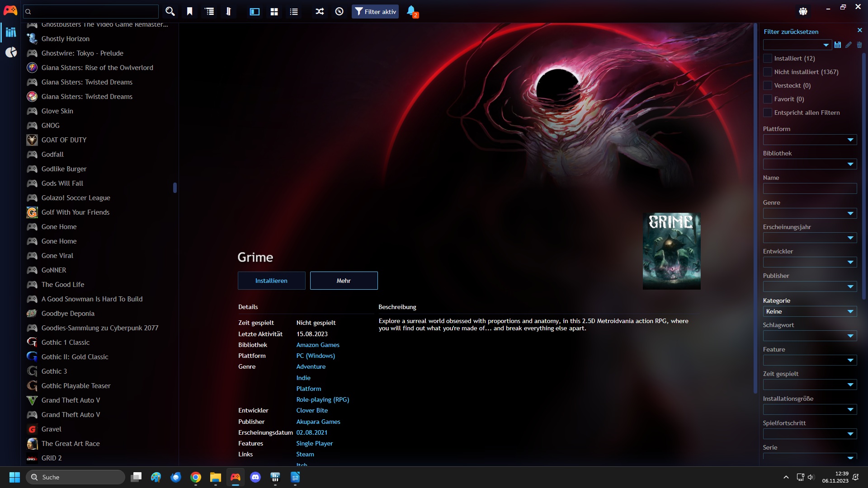868x488 pixels.
Task: Switch to grid view mode
Action: 274,11
